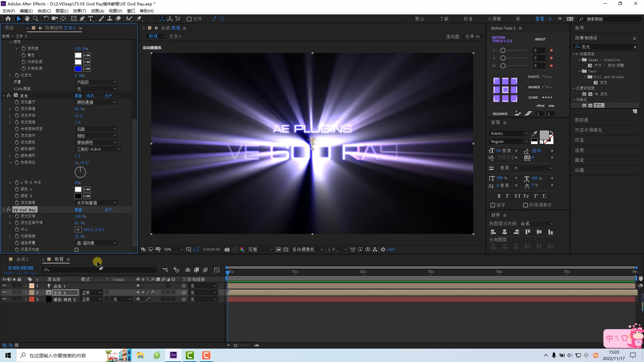Select the Pan Behind anchor point tool
This screenshot has width=644, height=362.
63,19
